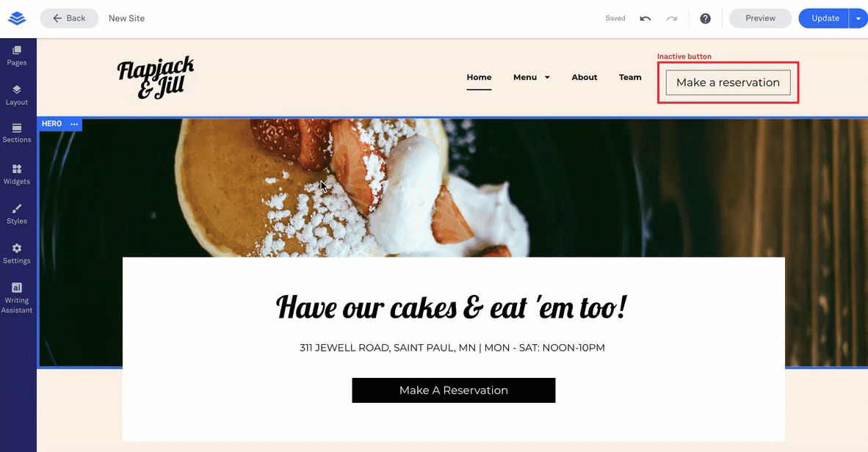Screen dimensions: 868x452
Task: Select the About navigation item
Action: (x=584, y=78)
